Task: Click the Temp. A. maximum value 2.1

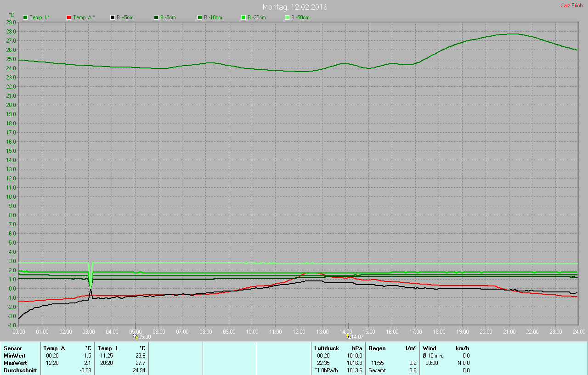Action: (x=88, y=363)
